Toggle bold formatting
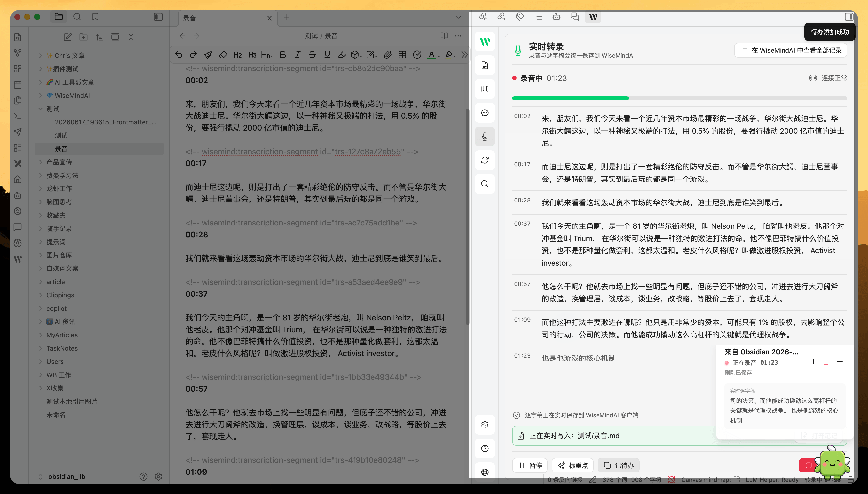This screenshot has width=868, height=494. [x=283, y=55]
